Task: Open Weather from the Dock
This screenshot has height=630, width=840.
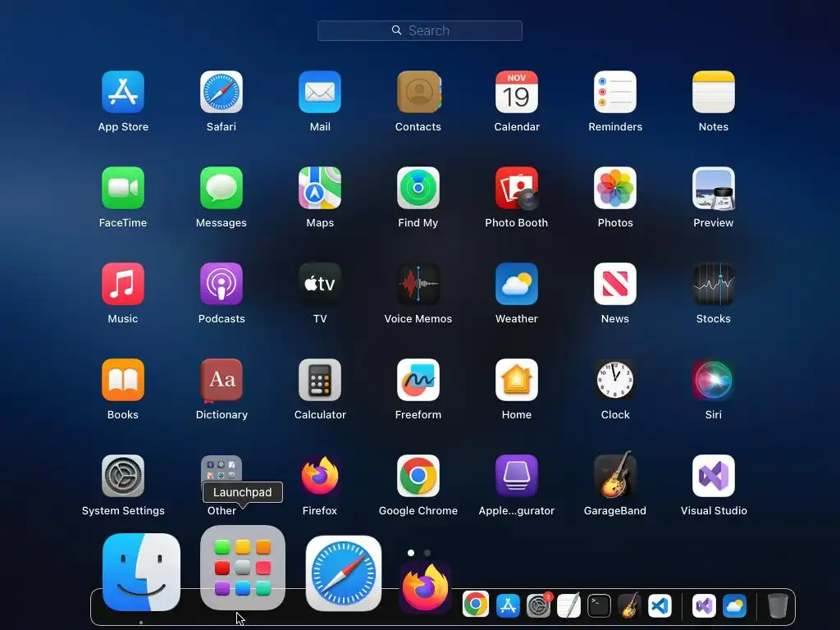Action: pyautogui.click(x=734, y=606)
